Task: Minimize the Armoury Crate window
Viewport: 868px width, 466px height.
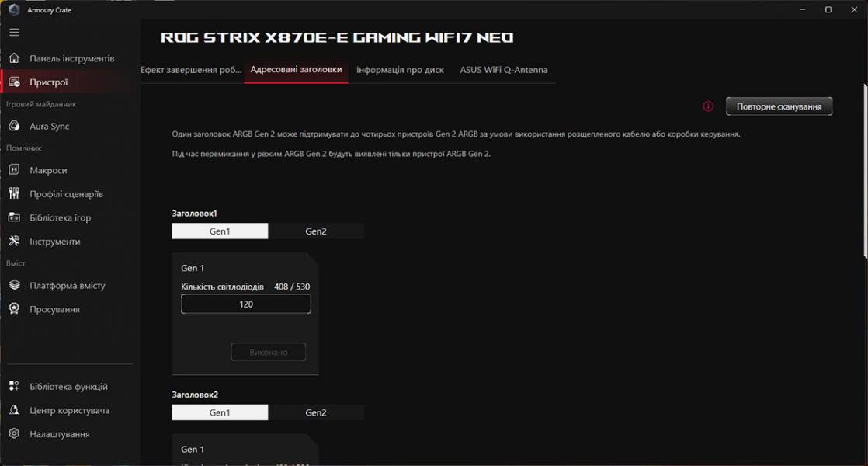Action: coord(803,9)
